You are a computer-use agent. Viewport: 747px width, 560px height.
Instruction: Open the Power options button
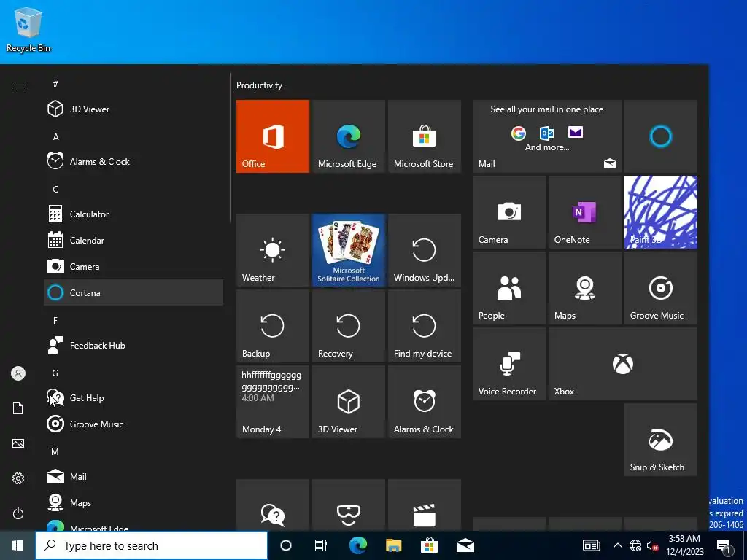click(x=18, y=513)
